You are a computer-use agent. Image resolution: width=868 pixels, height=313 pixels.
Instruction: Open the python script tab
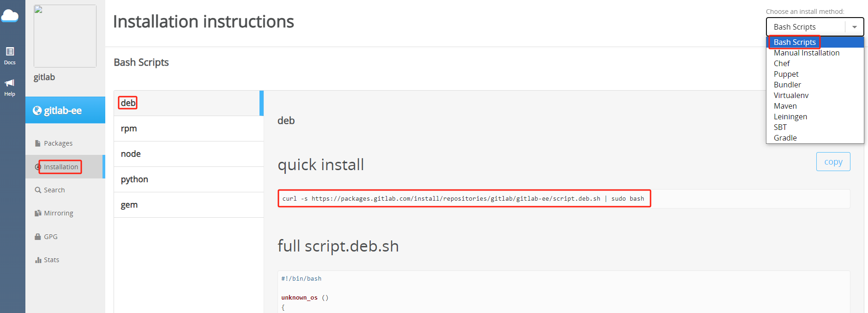coord(134,179)
